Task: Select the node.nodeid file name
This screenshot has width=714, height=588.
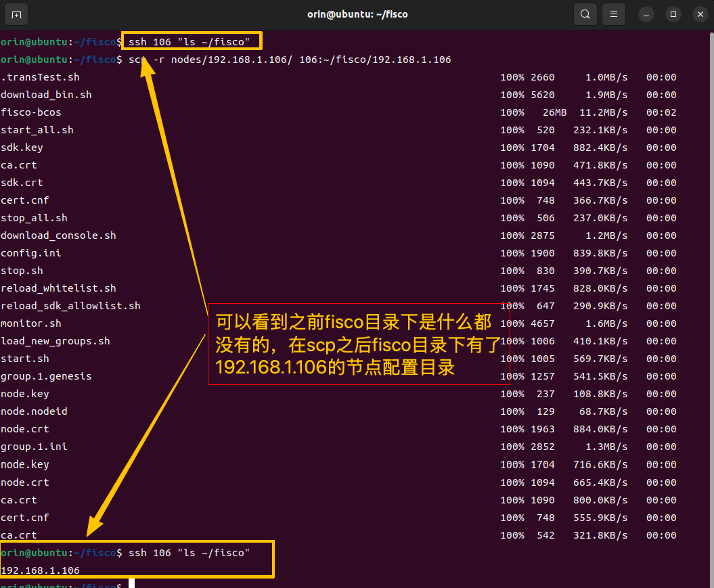Action: point(34,412)
